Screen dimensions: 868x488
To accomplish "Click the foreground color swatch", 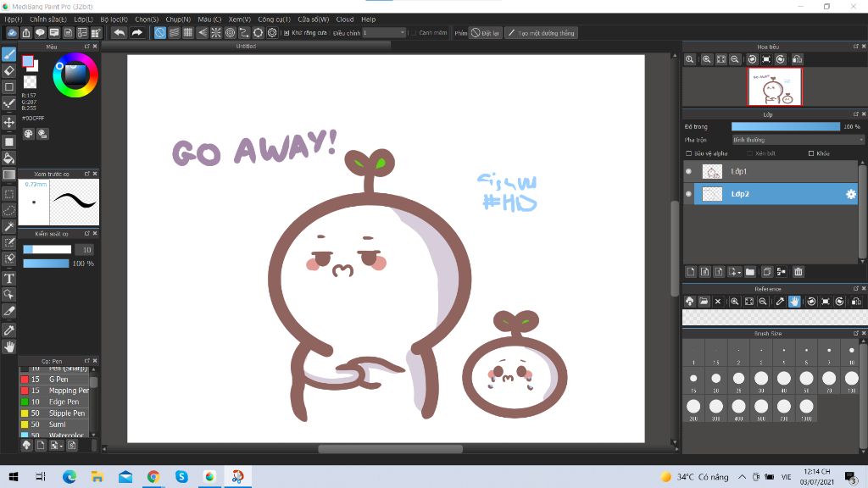I will coord(27,61).
